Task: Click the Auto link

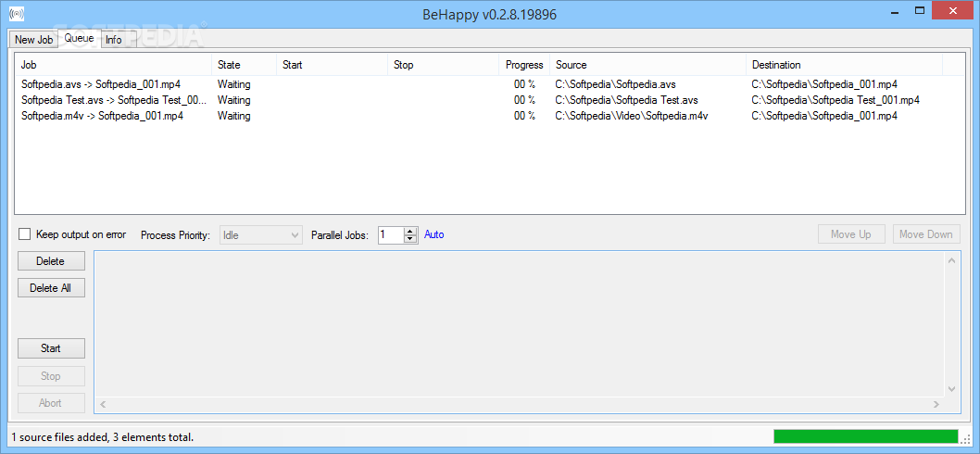Action: (x=434, y=234)
